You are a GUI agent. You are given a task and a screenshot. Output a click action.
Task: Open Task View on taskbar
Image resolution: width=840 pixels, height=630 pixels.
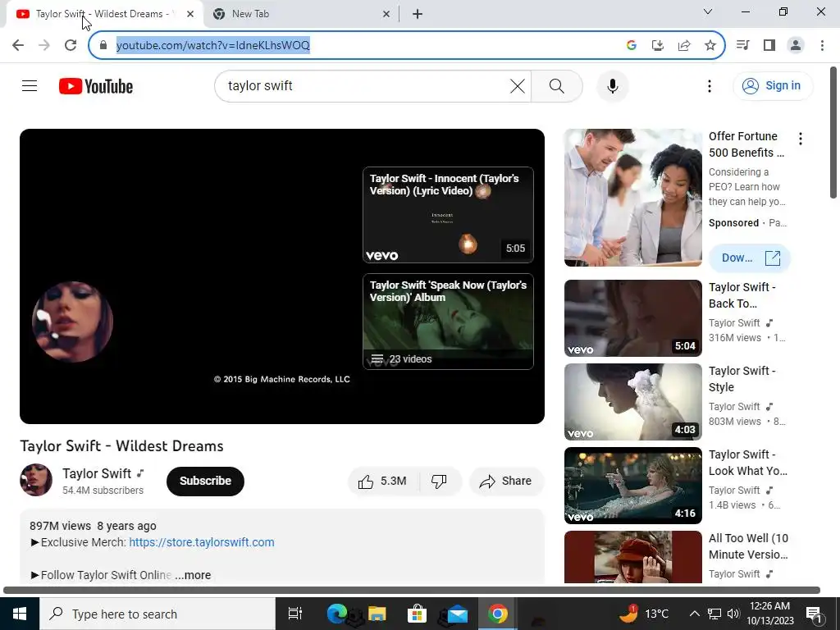click(295, 614)
